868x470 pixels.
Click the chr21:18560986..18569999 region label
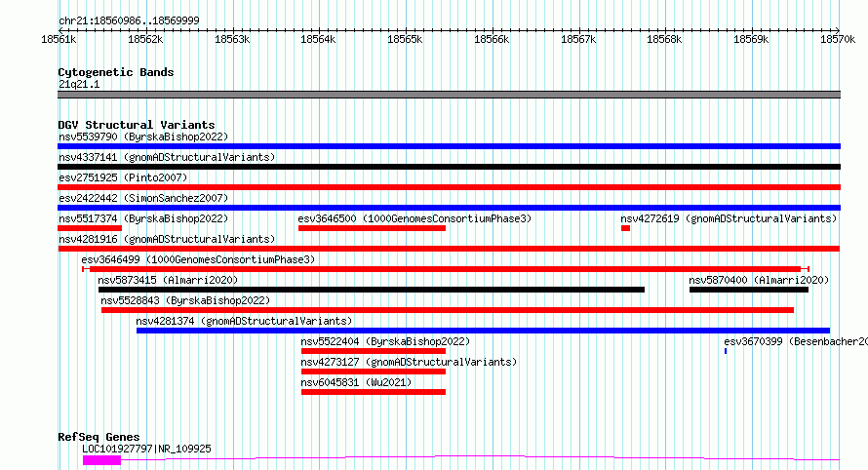129,20
